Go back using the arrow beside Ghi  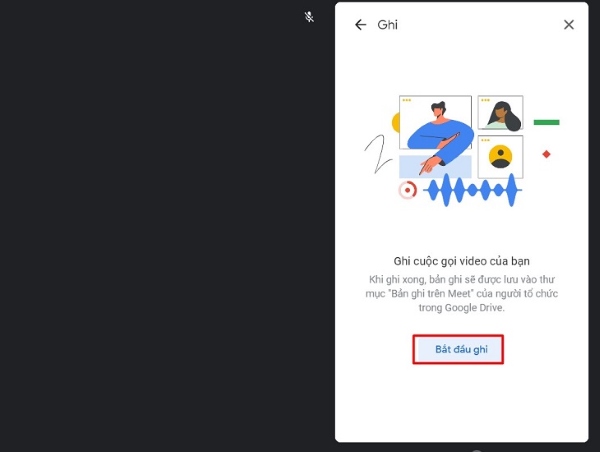click(360, 25)
